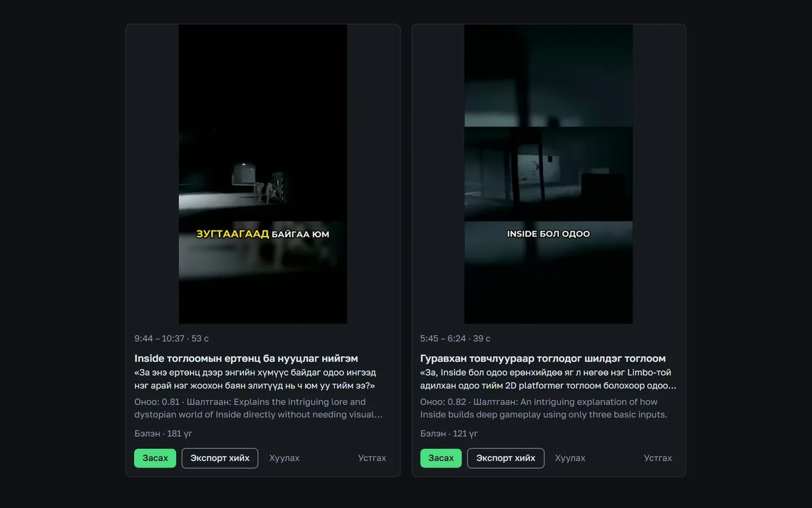The image size is (812, 508).
Task: Open the video preview captioned ЗУГТААГААД БАЙГАА ЮМ
Action: click(263, 174)
